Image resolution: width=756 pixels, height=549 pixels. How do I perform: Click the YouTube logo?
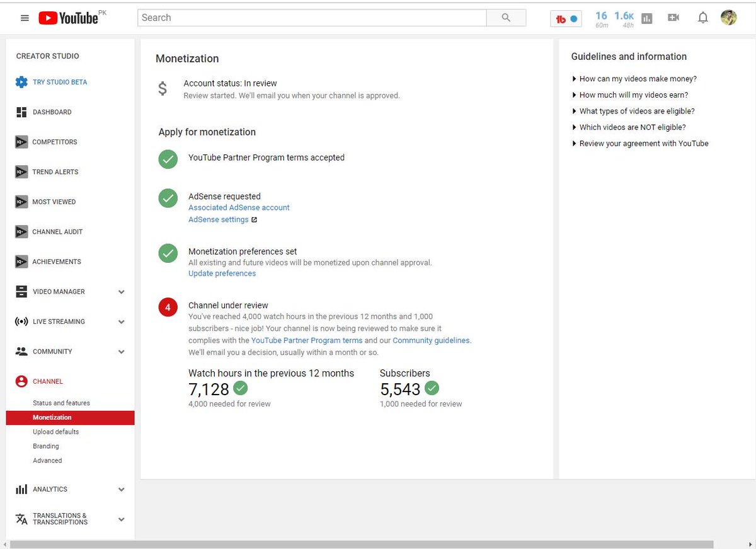(68, 18)
